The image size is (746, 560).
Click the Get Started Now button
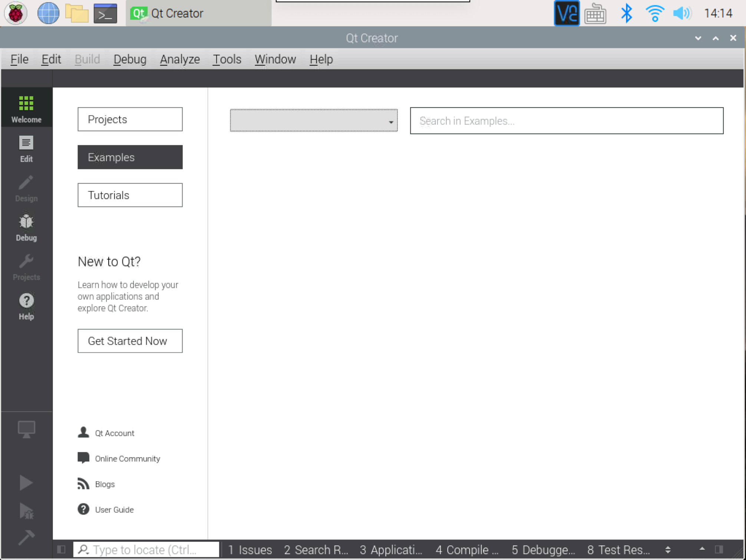tap(130, 341)
